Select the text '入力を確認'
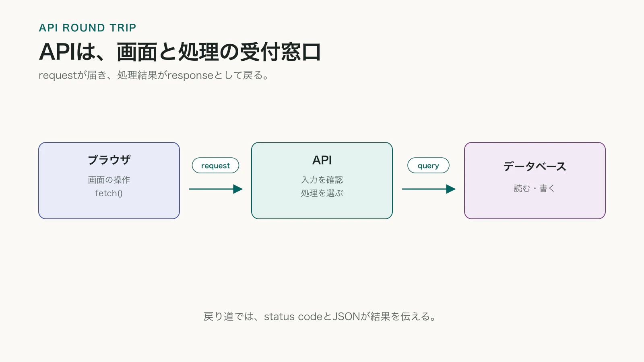Screen dimensions: 644x362 click(322, 180)
